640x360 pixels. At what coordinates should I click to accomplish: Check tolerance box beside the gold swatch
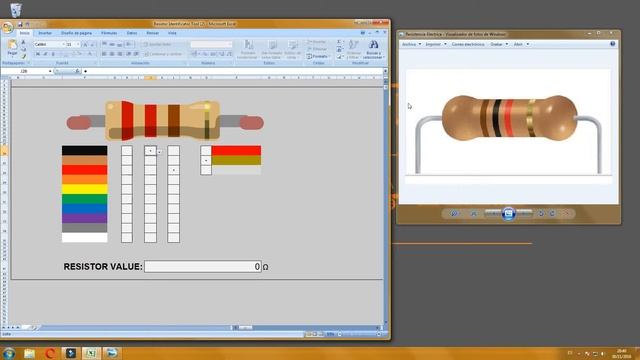206,160
